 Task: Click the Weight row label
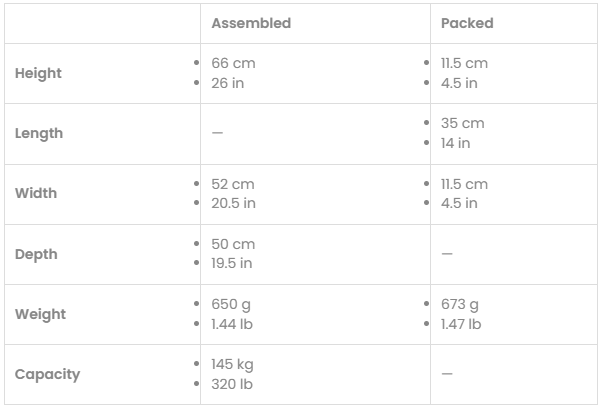pos(40,314)
